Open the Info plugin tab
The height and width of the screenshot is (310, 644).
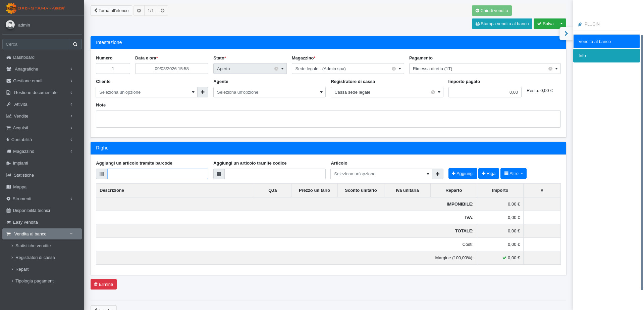tap(606, 56)
